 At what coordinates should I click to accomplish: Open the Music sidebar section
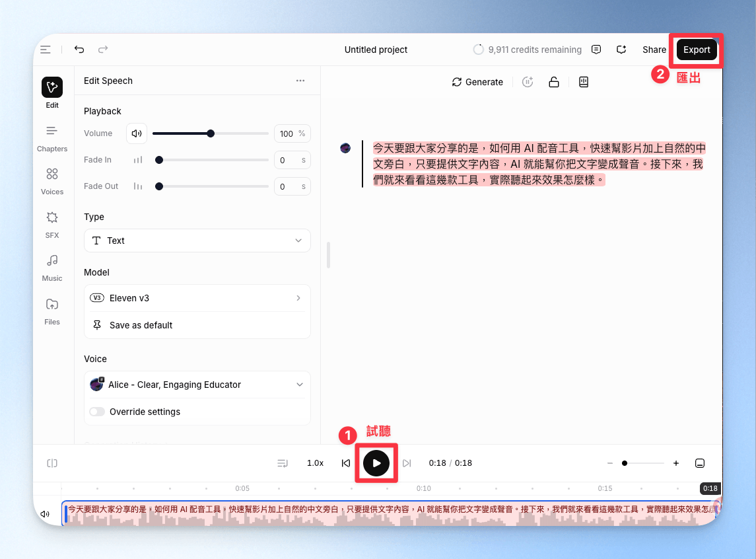[x=52, y=268]
